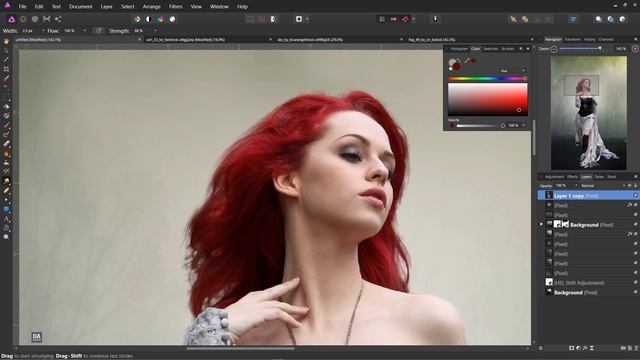Click Delete Layer trash icon
640x360 pixels.
(x=636, y=348)
